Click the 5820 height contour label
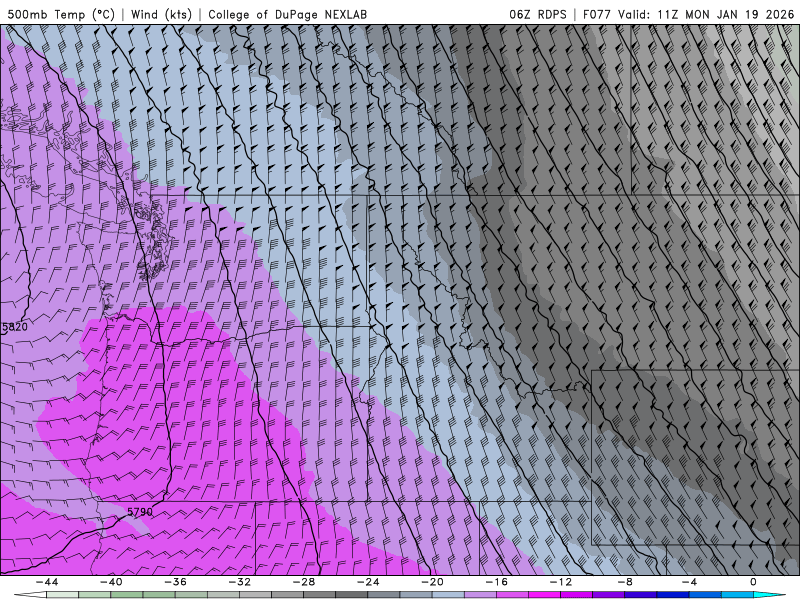This screenshot has height=600, width=800. click(x=15, y=327)
